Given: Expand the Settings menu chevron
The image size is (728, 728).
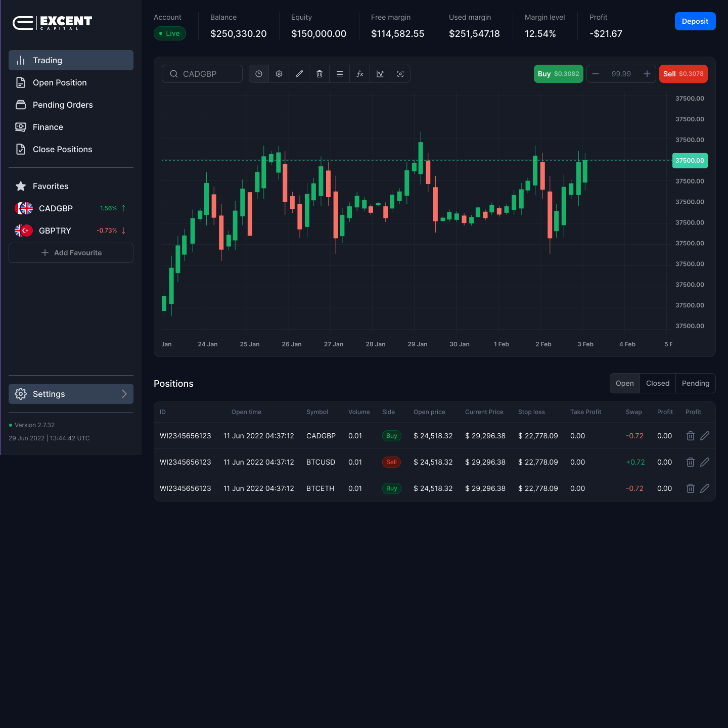Looking at the screenshot, I should pyautogui.click(x=124, y=394).
